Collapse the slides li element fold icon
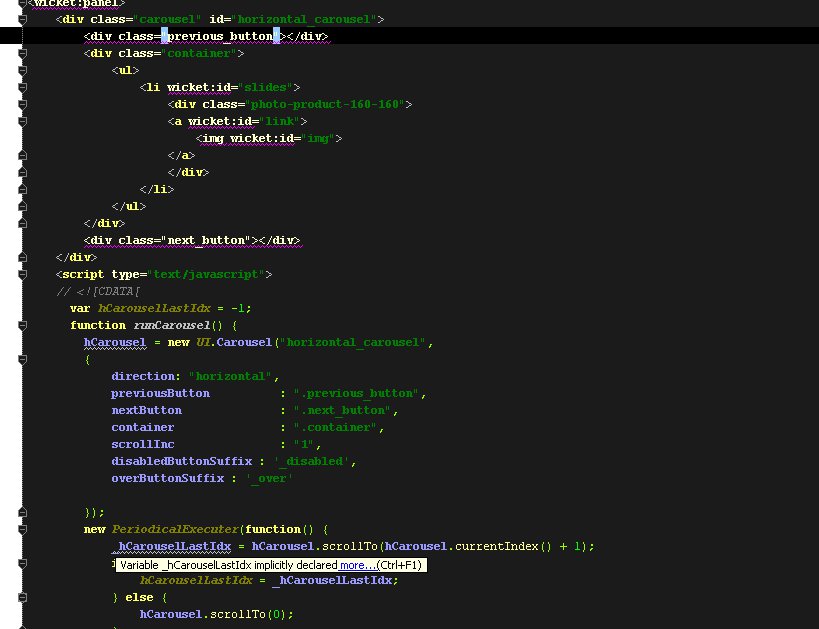This screenshot has width=819, height=629. pyautogui.click(x=20, y=87)
